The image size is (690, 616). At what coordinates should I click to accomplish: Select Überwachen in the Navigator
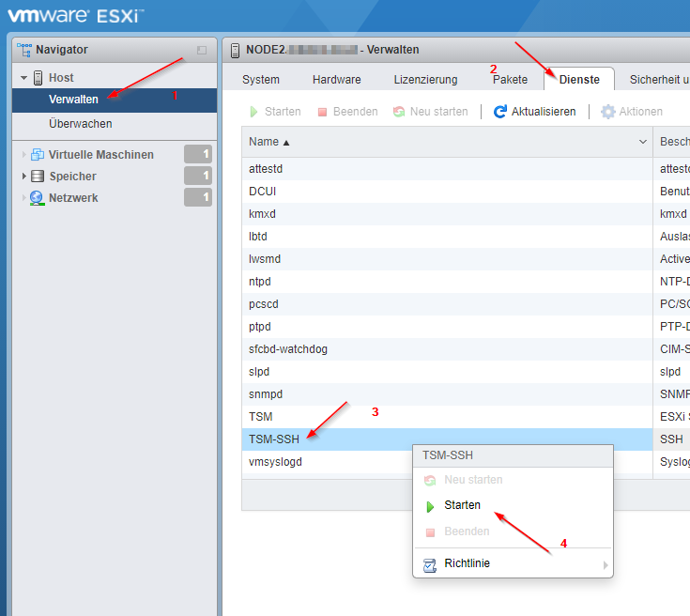[115, 124]
